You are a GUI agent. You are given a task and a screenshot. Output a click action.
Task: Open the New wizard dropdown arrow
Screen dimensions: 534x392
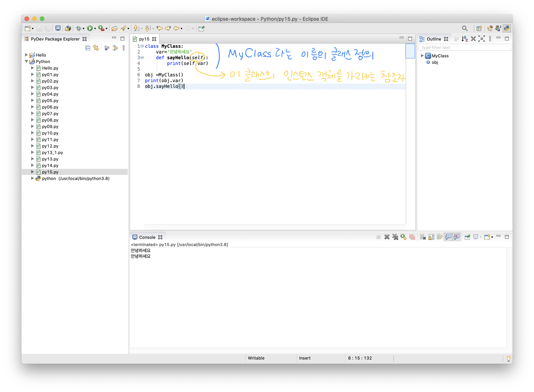tap(33, 29)
